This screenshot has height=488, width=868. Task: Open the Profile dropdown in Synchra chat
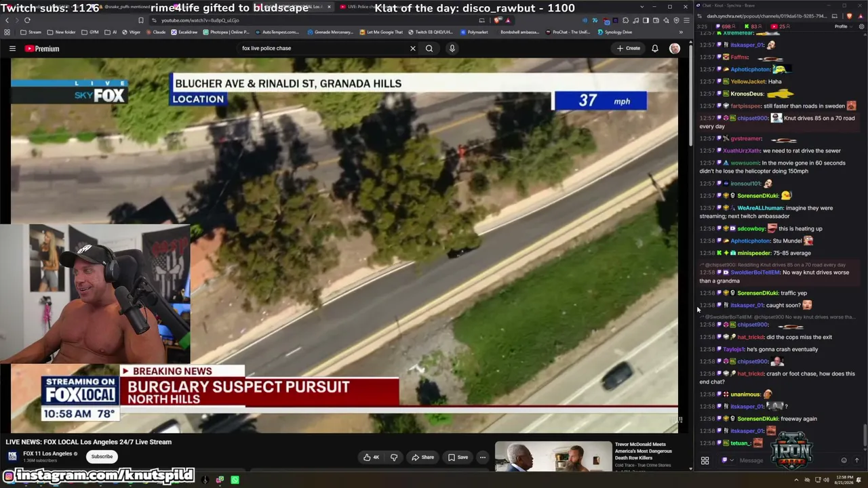[x=843, y=26]
